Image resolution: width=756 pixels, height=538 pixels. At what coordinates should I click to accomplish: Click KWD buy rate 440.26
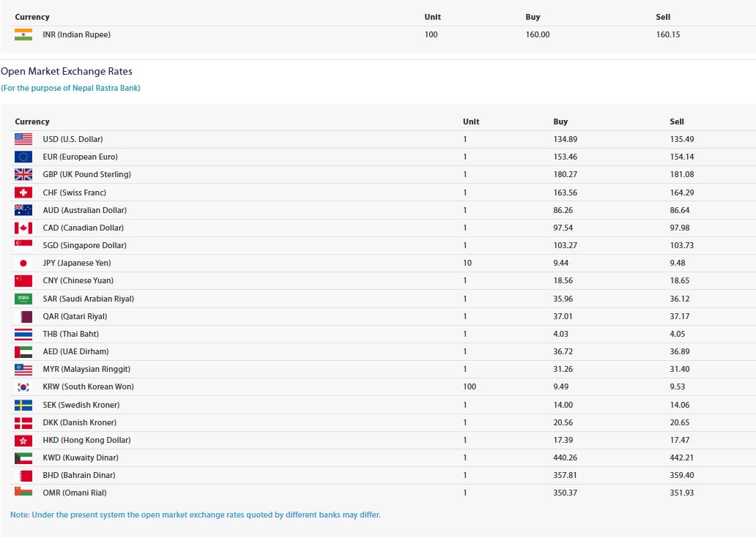click(565, 457)
